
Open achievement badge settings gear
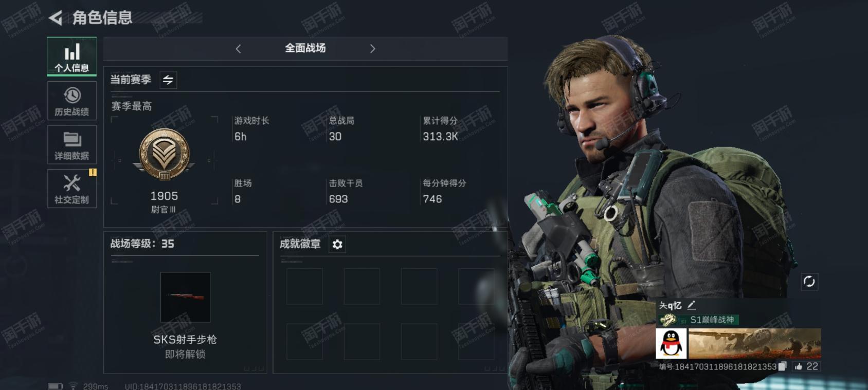point(337,244)
